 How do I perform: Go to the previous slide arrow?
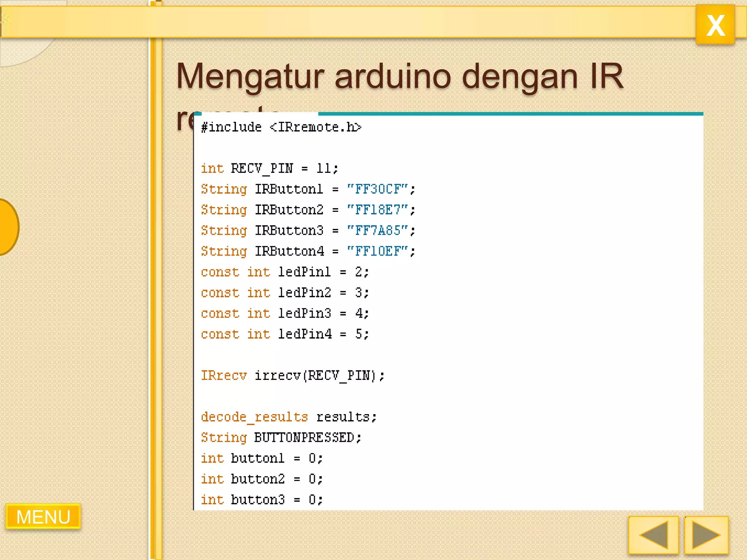pos(653,535)
